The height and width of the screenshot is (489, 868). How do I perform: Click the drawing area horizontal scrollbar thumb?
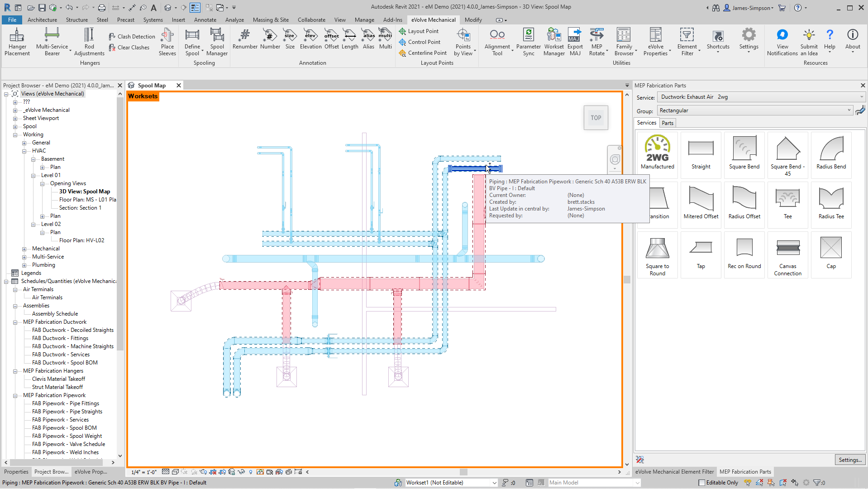[463, 472]
